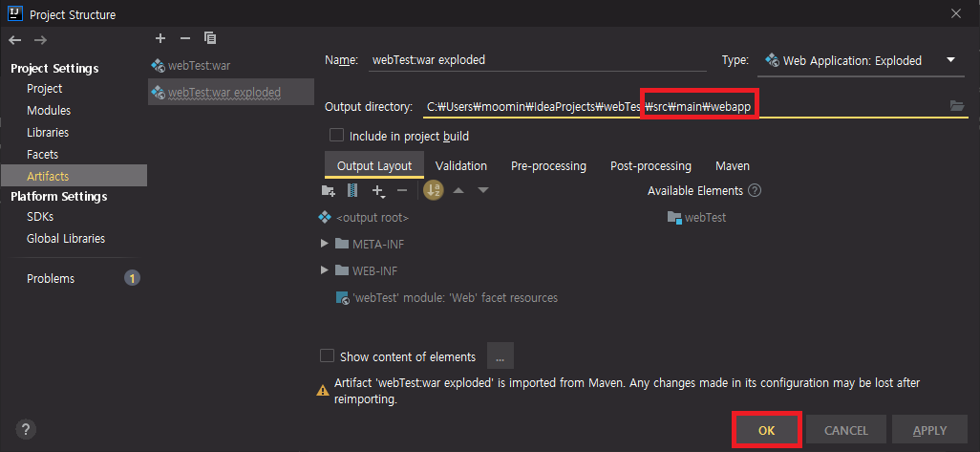Screen dimensions: 980x452
Task: Switch to the Output Layout tab
Action: pos(374,165)
